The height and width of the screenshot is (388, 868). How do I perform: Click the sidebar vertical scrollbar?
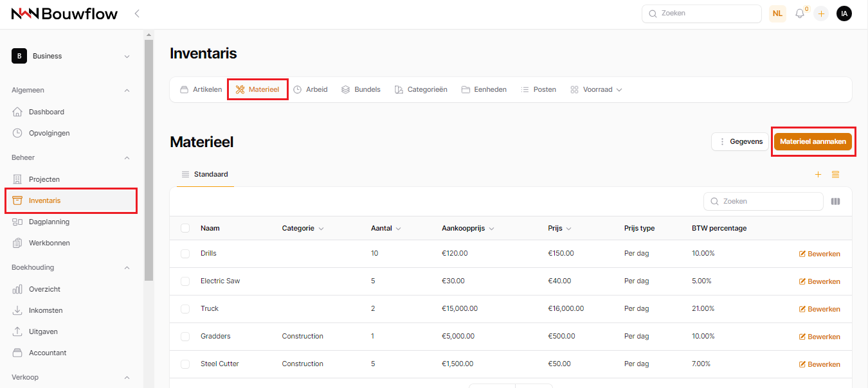(149, 161)
